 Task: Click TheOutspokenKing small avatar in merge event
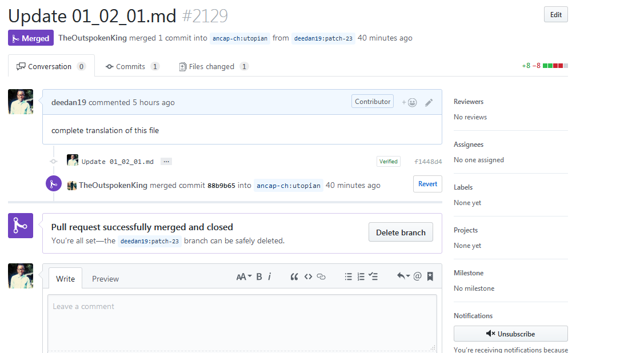click(72, 186)
